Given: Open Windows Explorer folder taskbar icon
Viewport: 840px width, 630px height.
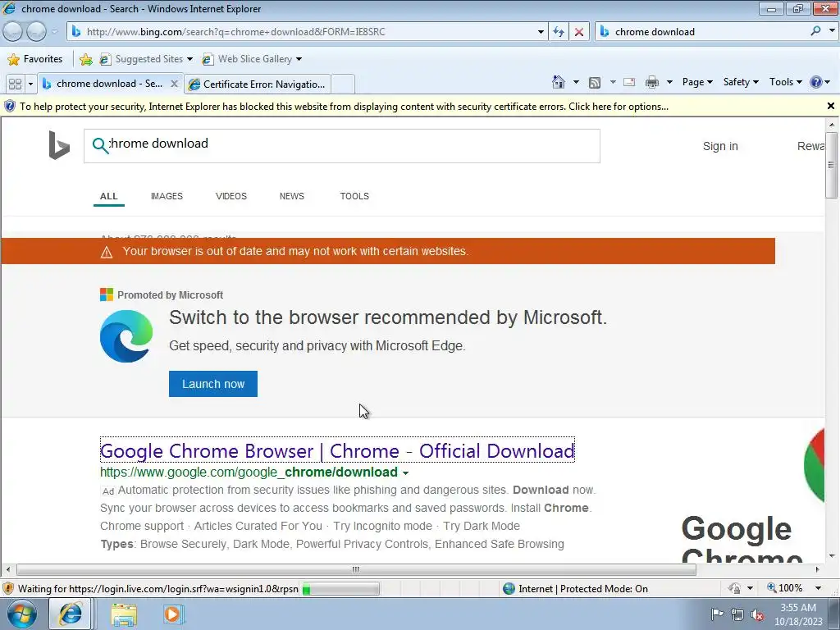Looking at the screenshot, I should pyautogui.click(x=124, y=614).
